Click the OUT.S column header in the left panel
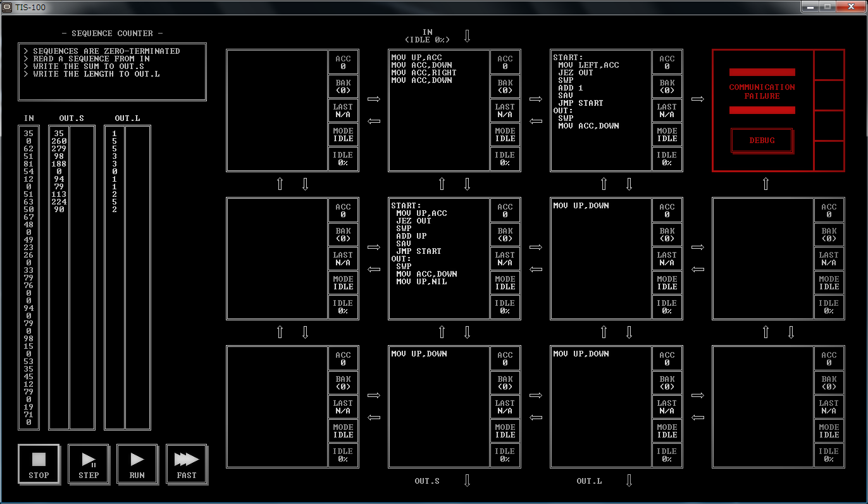This screenshot has height=504, width=868. click(x=71, y=118)
